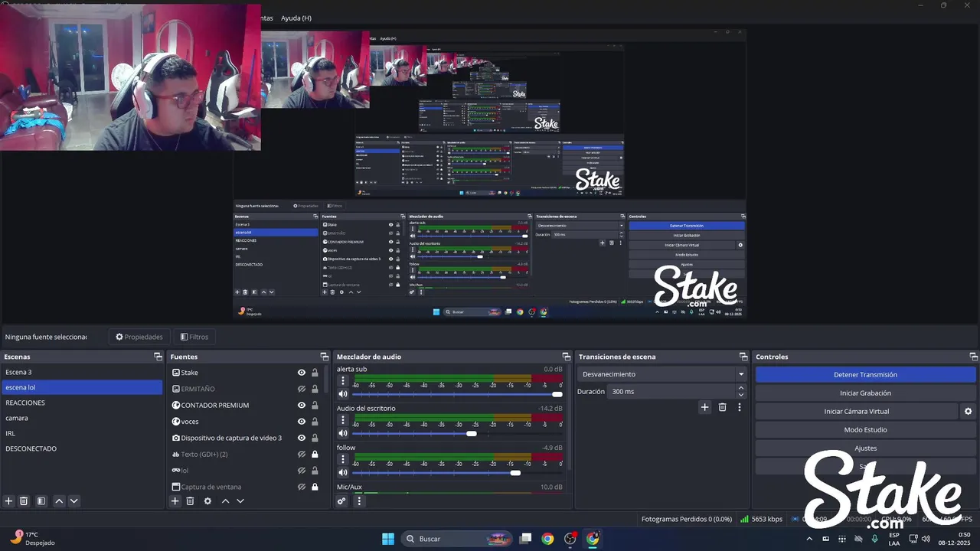The height and width of the screenshot is (551, 980).
Task: Add a new source in Fuentes
Action: [175, 501]
